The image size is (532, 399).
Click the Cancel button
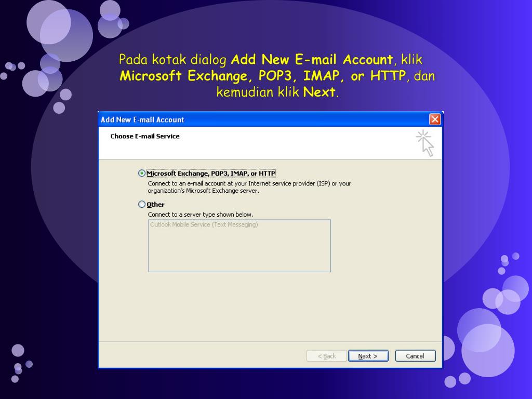[415, 356]
